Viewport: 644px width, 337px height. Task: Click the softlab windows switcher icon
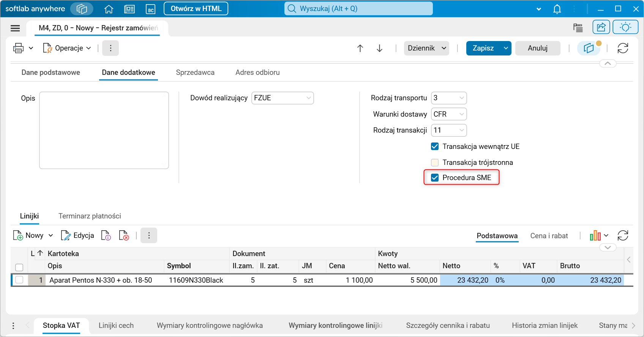point(82,9)
